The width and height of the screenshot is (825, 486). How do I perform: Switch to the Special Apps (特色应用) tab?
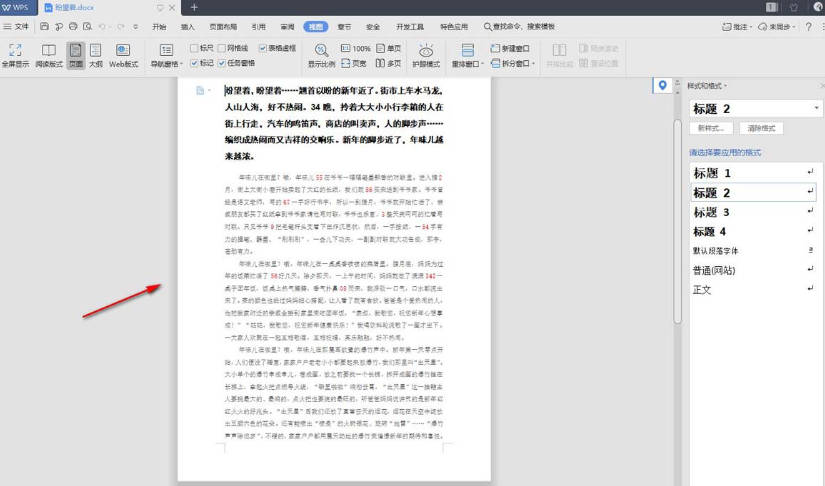point(454,26)
